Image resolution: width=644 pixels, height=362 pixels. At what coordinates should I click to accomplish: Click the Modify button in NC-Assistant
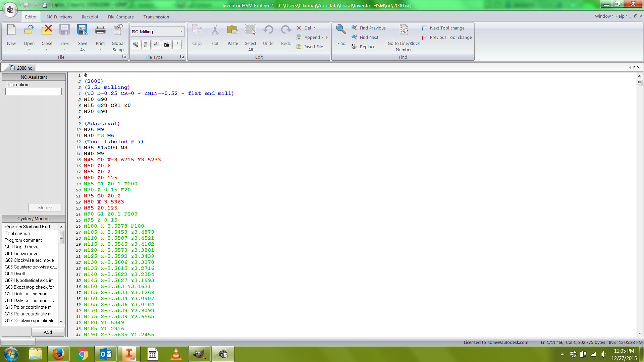(44, 207)
